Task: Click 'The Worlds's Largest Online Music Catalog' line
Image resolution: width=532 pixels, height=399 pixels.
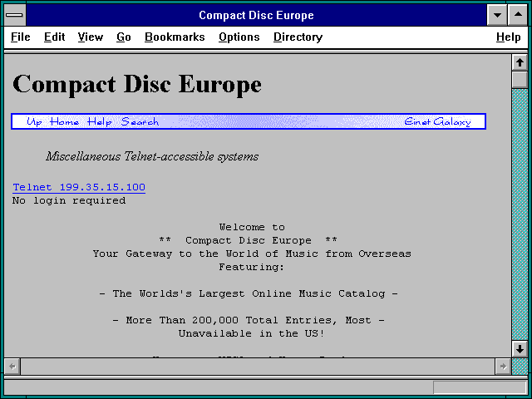Action: click(x=249, y=293)
